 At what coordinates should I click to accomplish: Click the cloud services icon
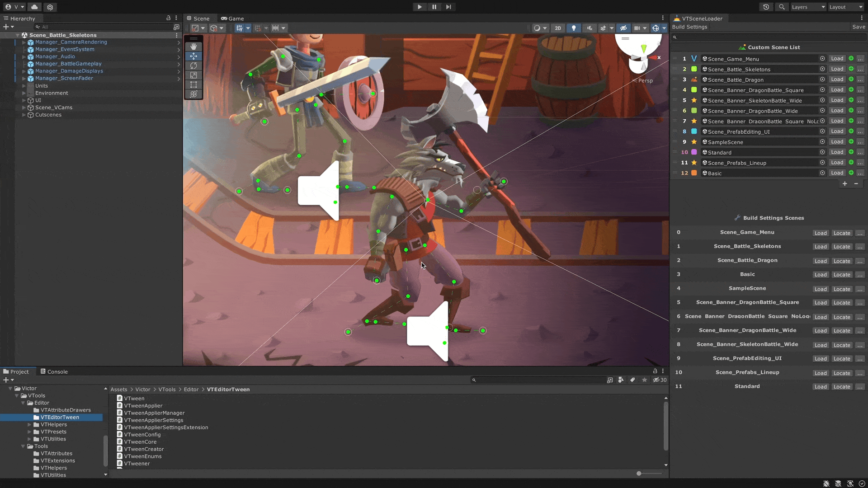(34, 7)
